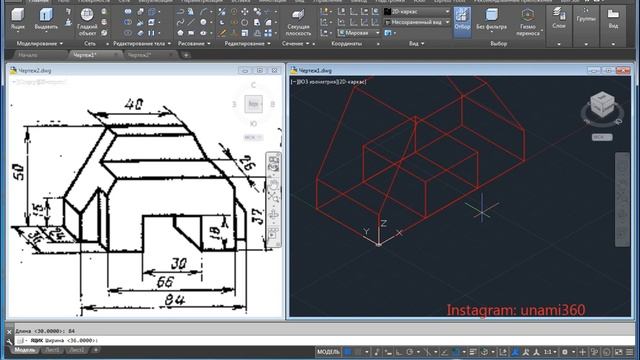Open the status bar customization menu
The image size is (640, 360).
pyautogui.click(x=630, y=351)
